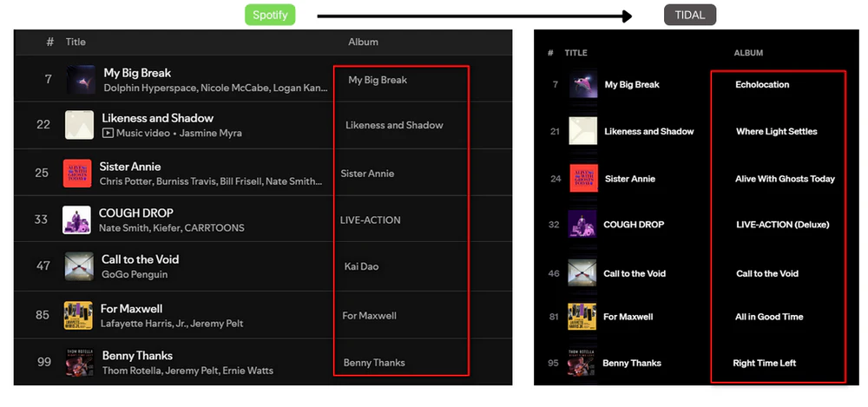Select COUGH DROP song title in Spotify
Screen dimensions: 868x407
pyautogui.click(x=136, y=213)
